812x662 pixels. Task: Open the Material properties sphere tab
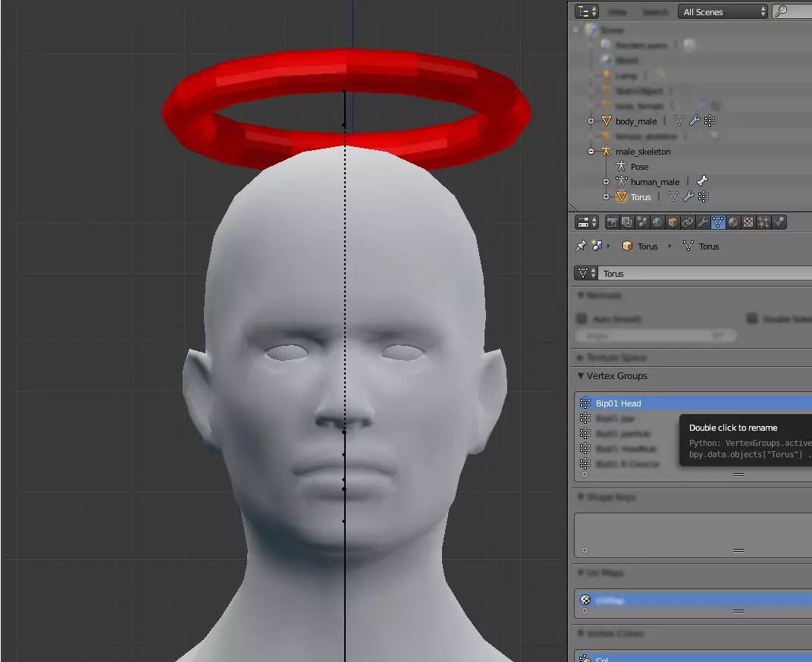click(732, 222)
